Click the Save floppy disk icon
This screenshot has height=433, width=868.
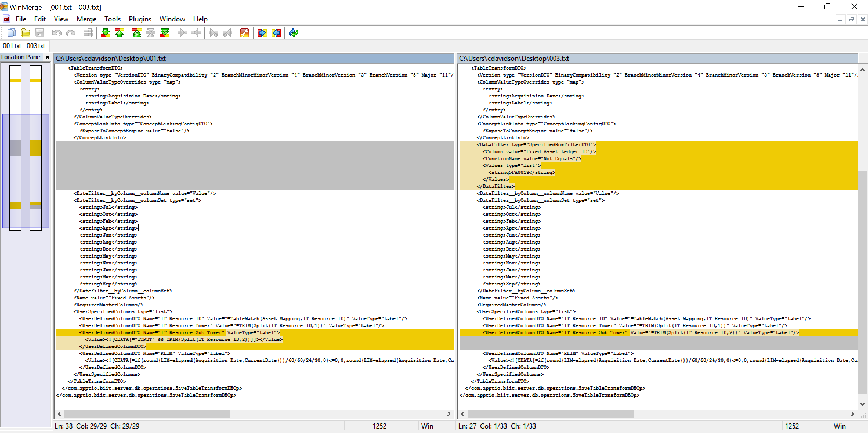point(39,33)
